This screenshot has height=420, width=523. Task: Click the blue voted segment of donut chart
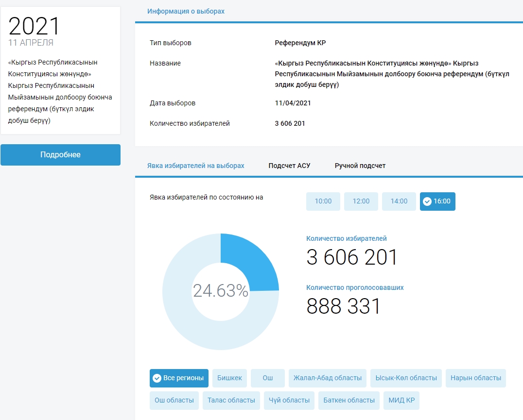tap(251, 261)
